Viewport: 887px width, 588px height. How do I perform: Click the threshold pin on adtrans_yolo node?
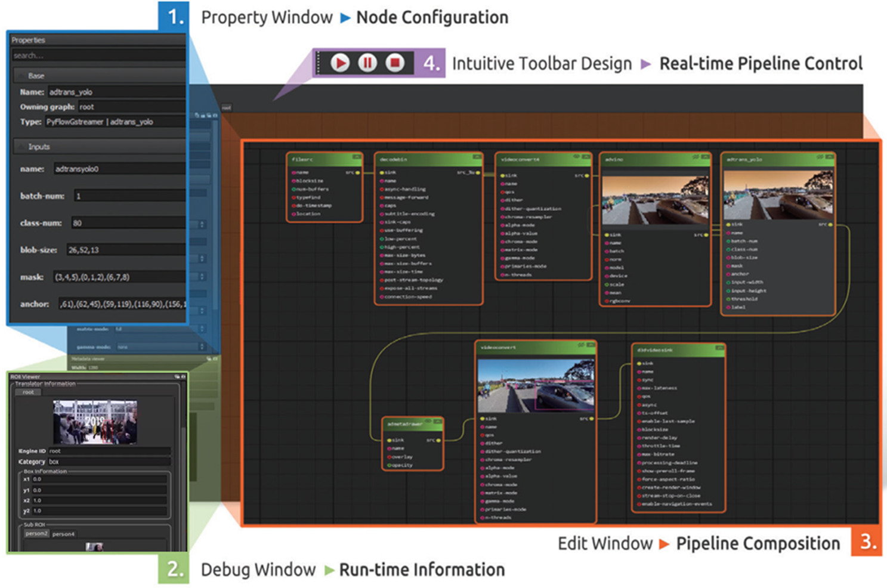pos(728,299)
